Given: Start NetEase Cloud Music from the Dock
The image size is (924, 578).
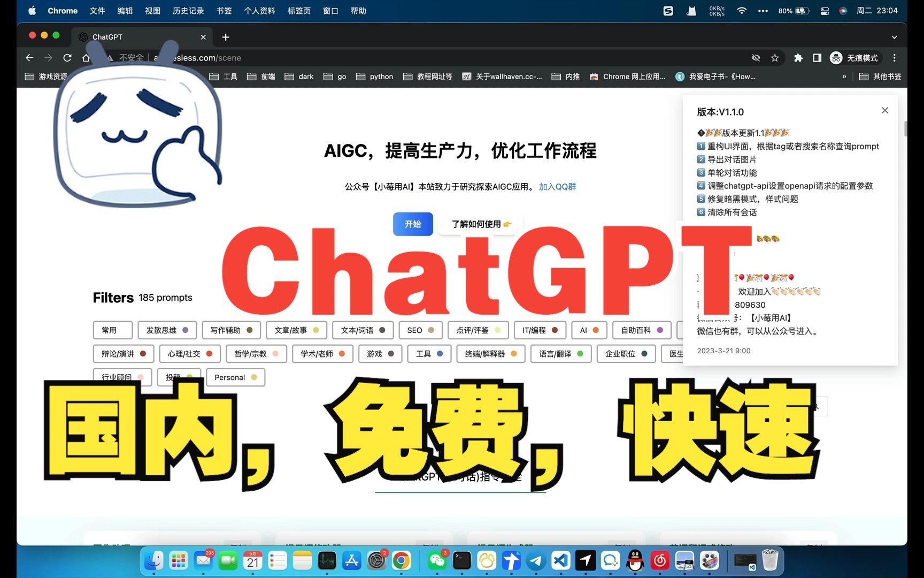Looking at the screenshot, I should [x=660, y=561].
